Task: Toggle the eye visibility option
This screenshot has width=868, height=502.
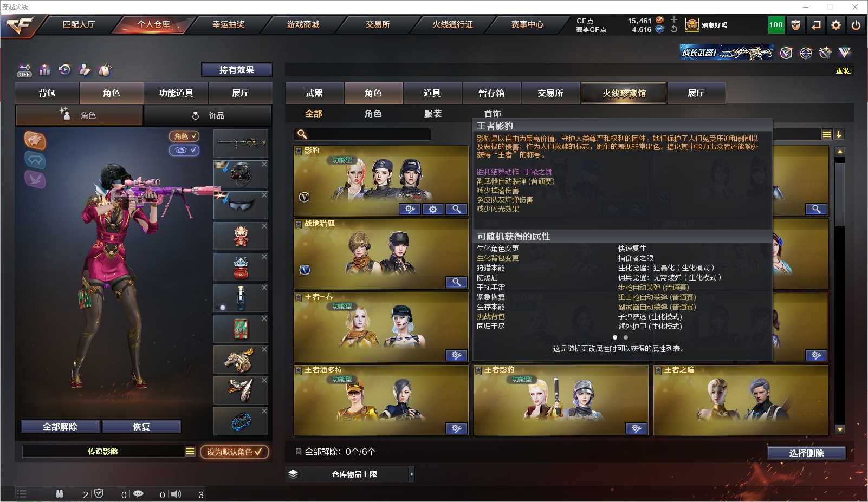Action: [x=184, y=150]
